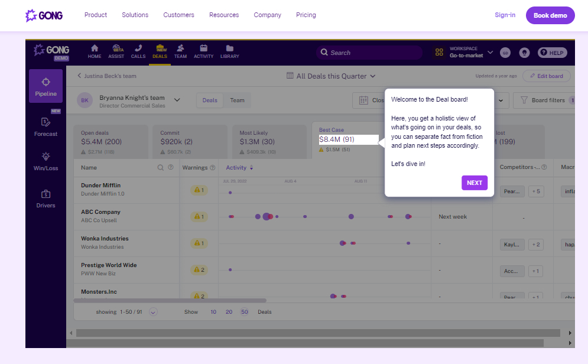
Task: Select the Assist beta icon
Action: (x=116, y=52)
